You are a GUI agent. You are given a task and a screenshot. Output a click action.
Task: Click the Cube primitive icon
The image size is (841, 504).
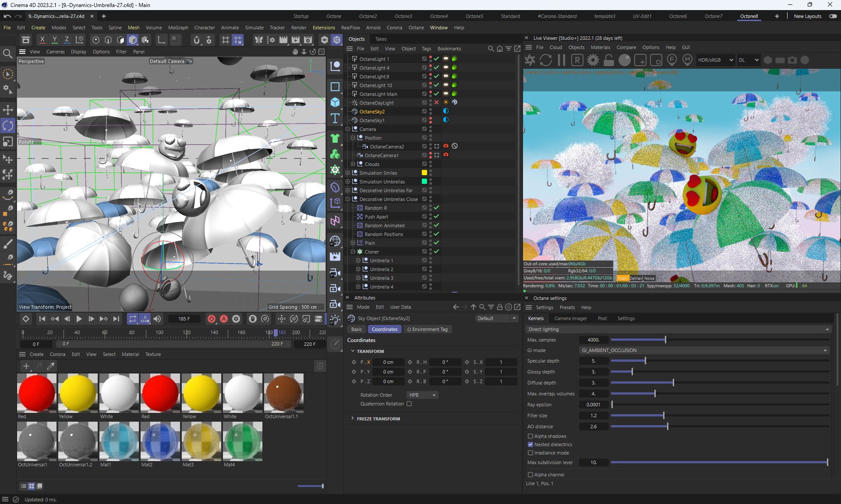[335, 102]
